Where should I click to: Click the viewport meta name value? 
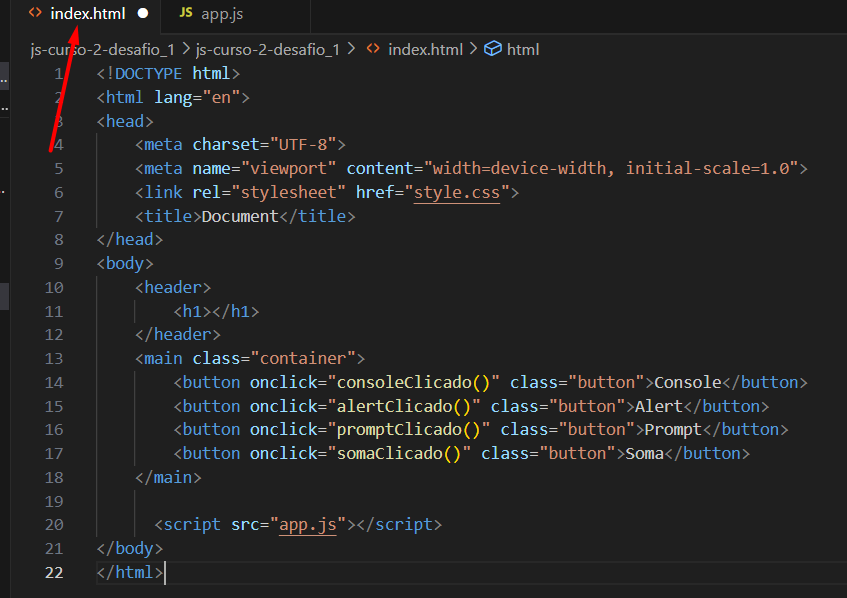288,169
